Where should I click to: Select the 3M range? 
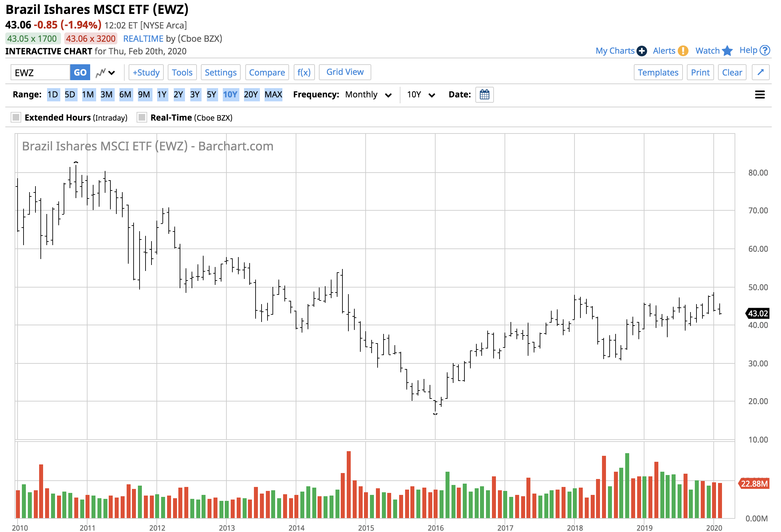tap(106, 95)
